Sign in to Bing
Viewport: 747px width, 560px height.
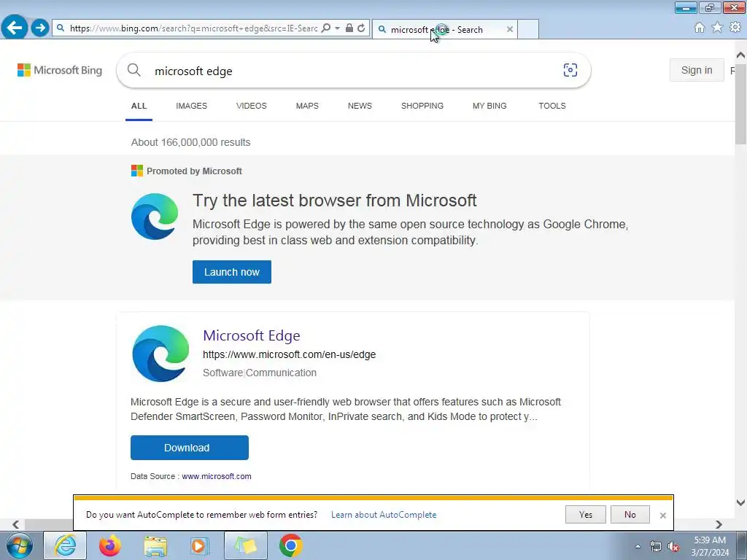pyautogui.click(x=697, y=70)
